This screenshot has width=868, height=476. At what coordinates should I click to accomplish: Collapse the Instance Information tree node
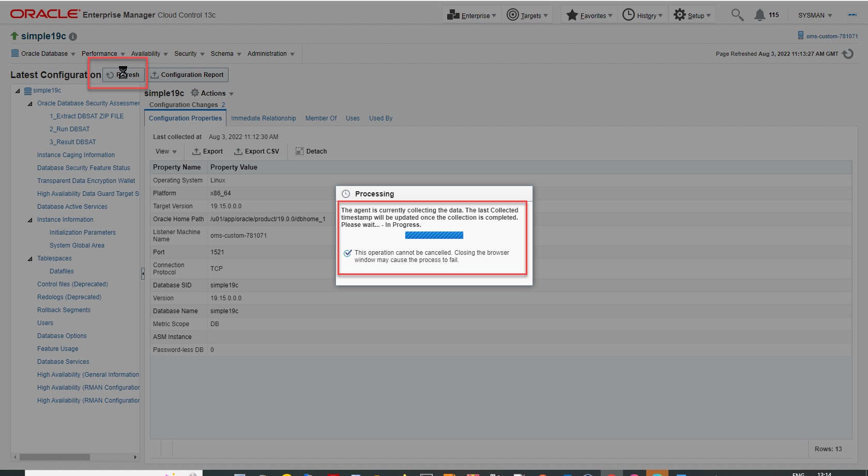[x=30, y=220]
